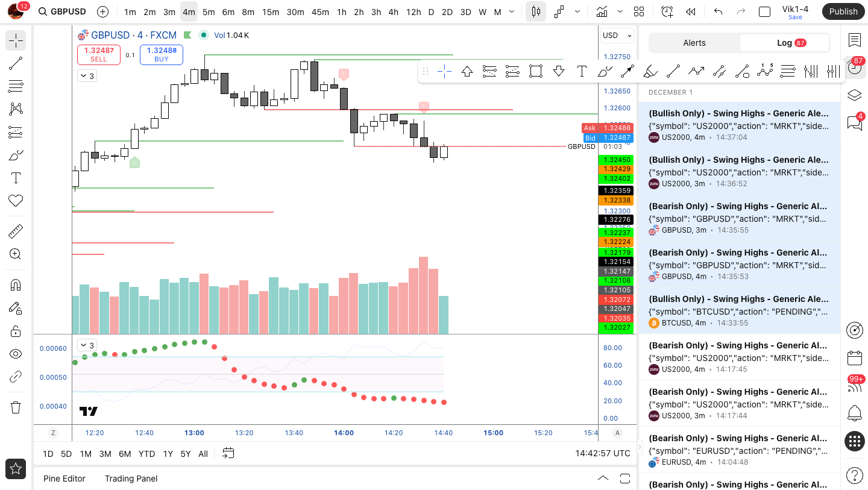Viewport: 868px width, 490px height.
Task: Remove drawings with the trash icon
Action: [16, 407]
